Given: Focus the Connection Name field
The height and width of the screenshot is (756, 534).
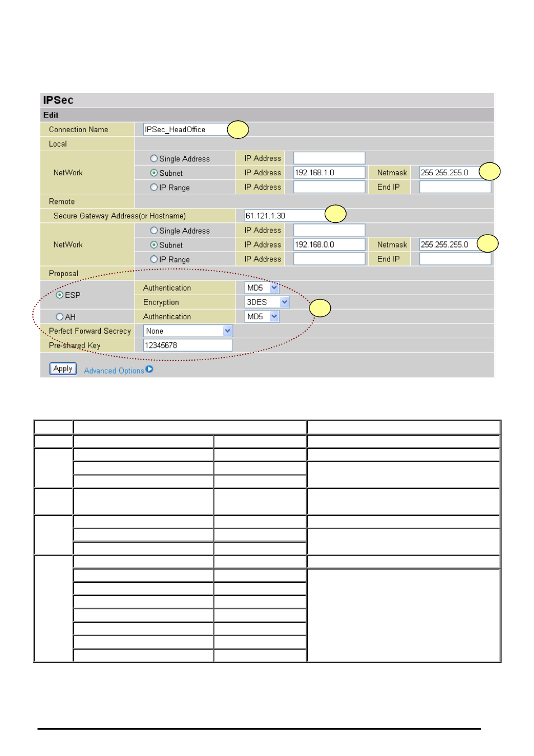Looking at the screenshot, I should click(188, 129).
